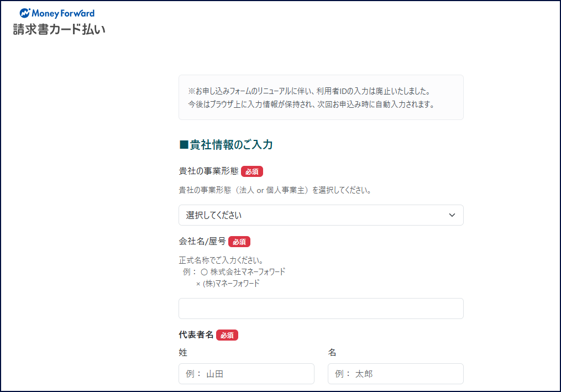The height and width of the screenshot is (392, 561).
Task: Focus the 会社名/屋号 text input field
Action: 321,309
